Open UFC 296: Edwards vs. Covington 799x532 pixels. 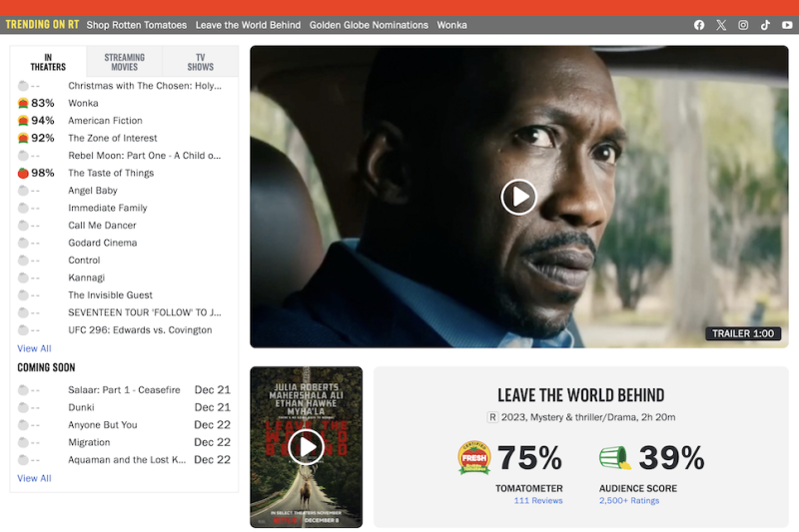pos(140,330)
